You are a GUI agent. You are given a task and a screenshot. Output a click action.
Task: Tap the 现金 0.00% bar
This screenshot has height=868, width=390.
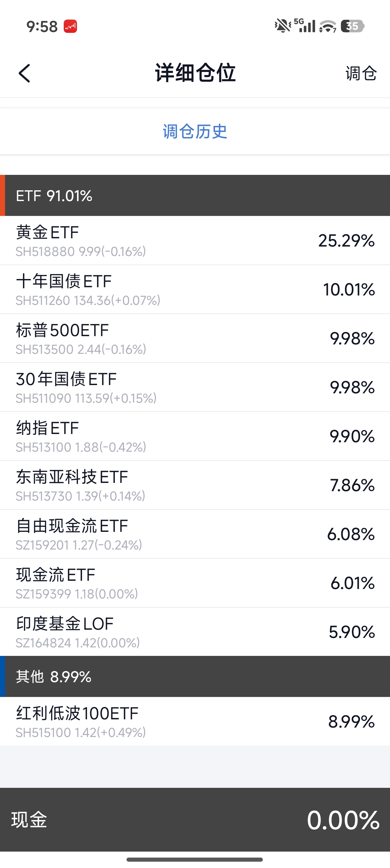click(195, 819)
